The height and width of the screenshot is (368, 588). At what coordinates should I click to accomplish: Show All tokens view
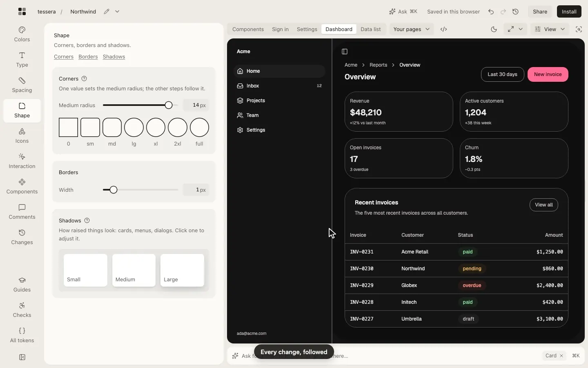coord(22,335)
